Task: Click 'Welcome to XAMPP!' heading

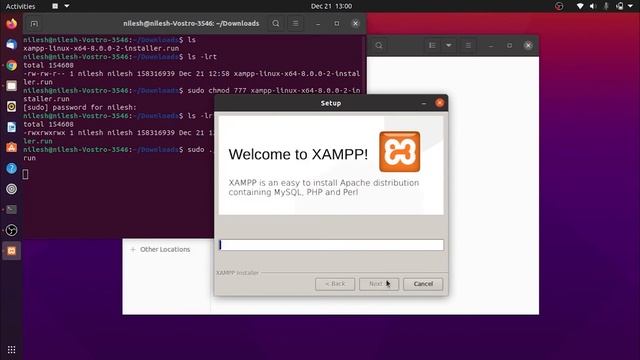Action: click(x=298, y=154)
